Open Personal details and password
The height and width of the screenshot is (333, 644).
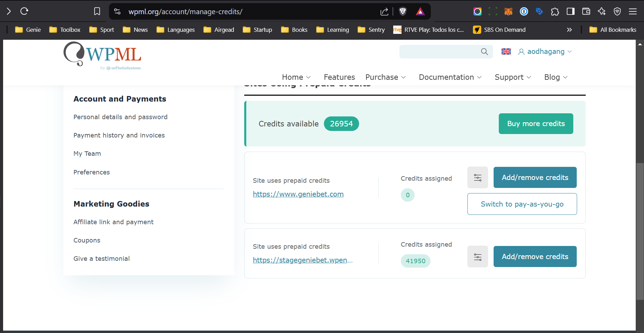(x=120, y=117)
